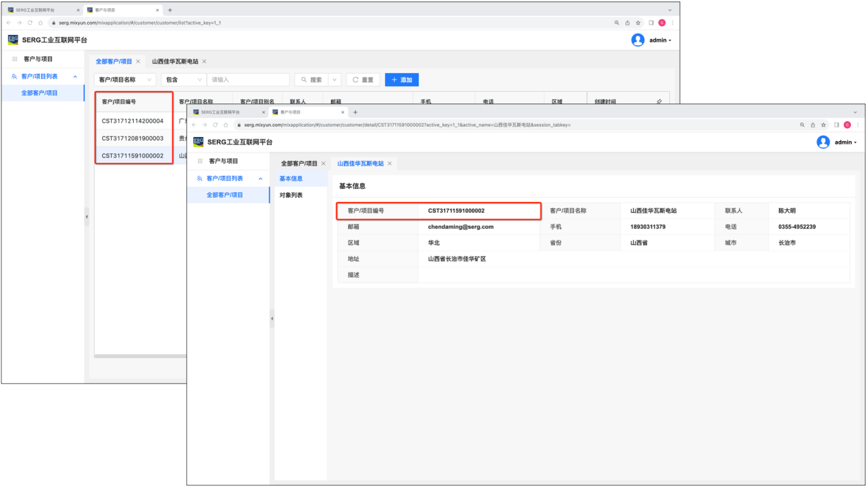Screen dimensions: 868x488
Task: Click bookmark star icon in front browser window
Action: coord(823,125)
